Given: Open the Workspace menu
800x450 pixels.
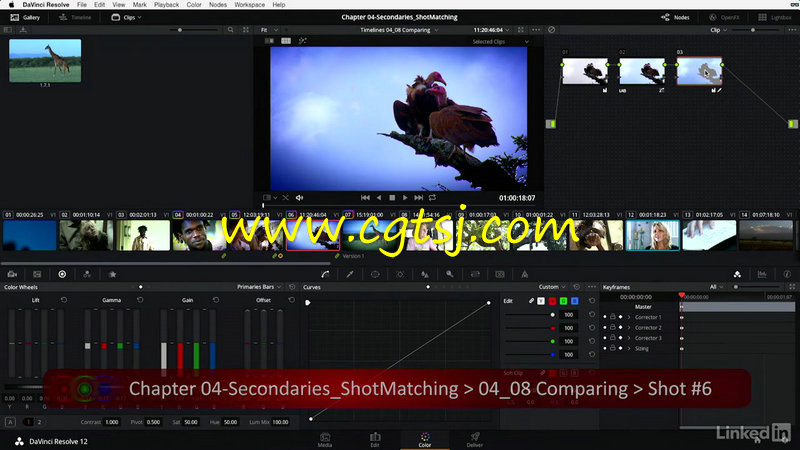Looking at the screenshot, I should coord(249,5).
